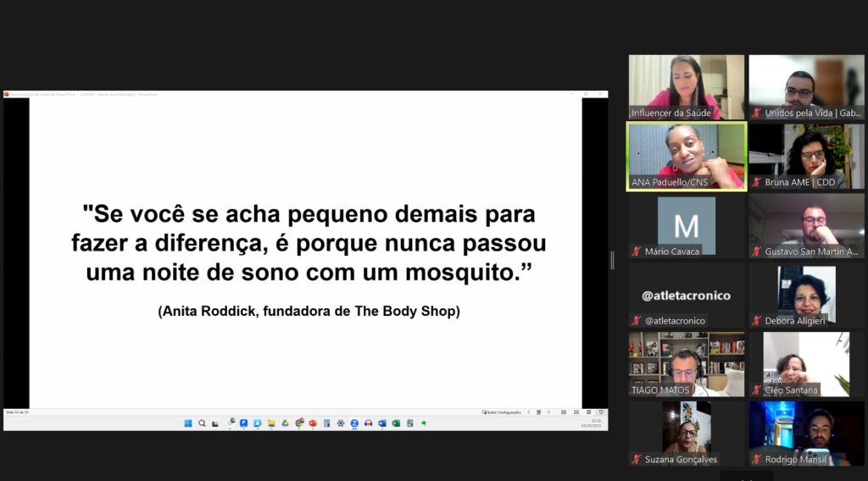Go to previous slide using status bar arrow
Viewport: 868px width, 481px height.
(x=529, y=412)
